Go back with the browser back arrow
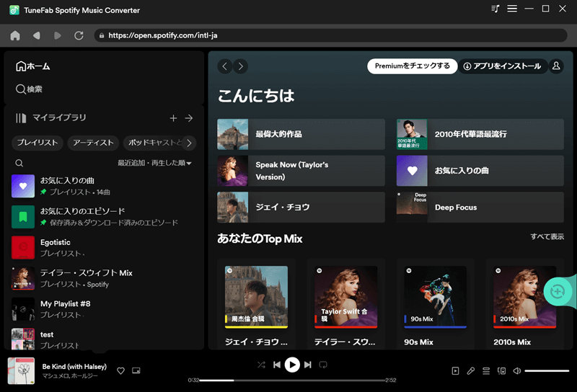 click(x=37, y=35)
